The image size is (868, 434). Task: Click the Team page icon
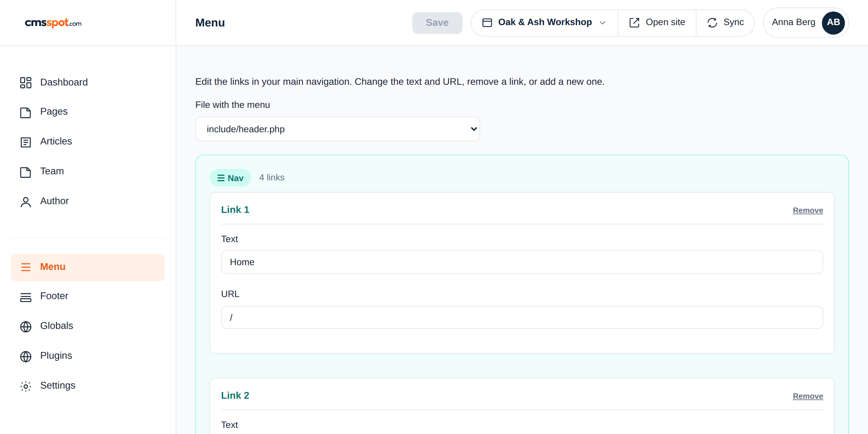(x=25, y=172)
